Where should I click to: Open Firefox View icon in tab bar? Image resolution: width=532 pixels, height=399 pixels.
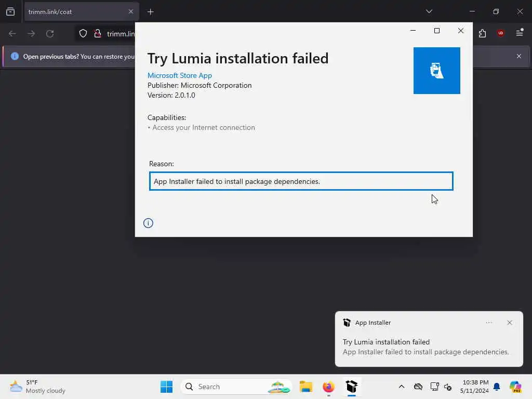[x=10, y=12]
